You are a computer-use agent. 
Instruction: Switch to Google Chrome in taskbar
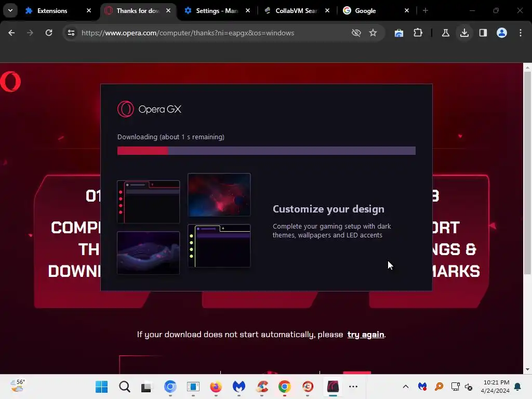pyautogui.click(x=285, y=387)
